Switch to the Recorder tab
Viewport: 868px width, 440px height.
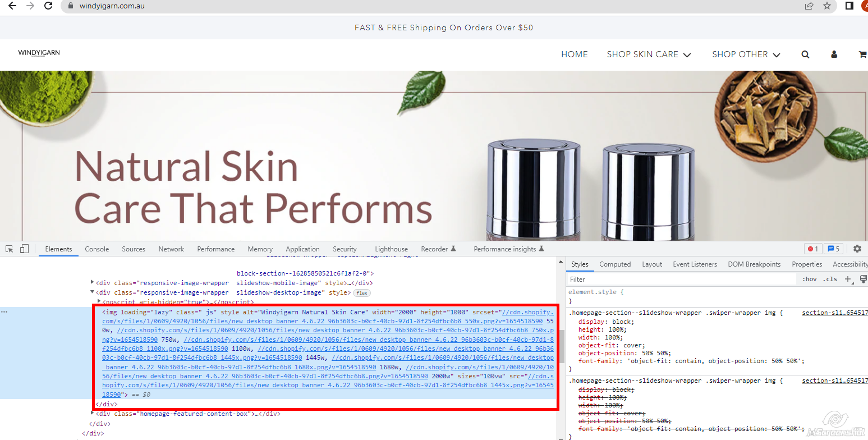click(x=438, y=249)
